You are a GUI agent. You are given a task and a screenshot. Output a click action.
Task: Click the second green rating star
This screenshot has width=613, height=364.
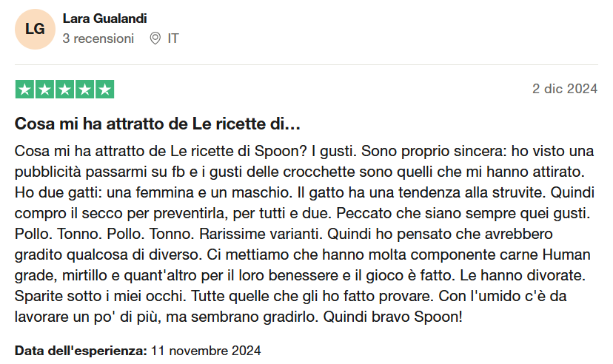(x=45, y=90)
